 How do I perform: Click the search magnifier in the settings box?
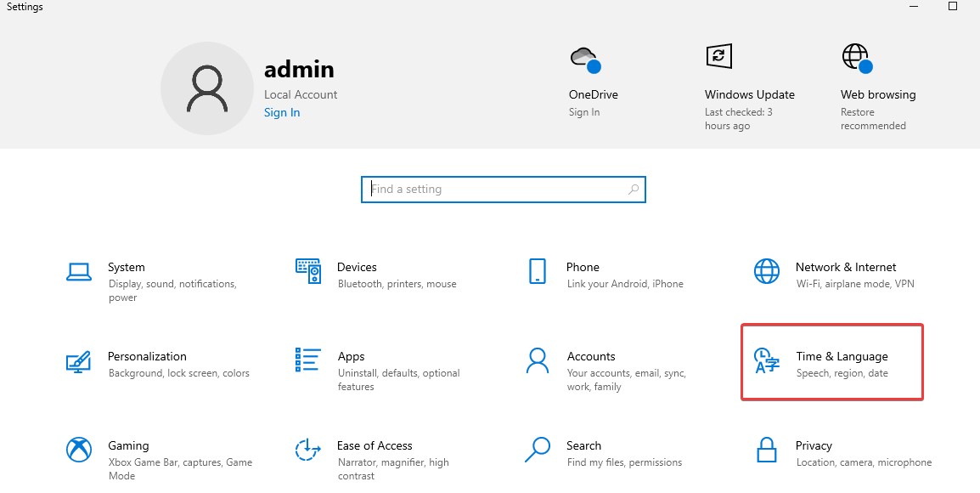[633, 189]
